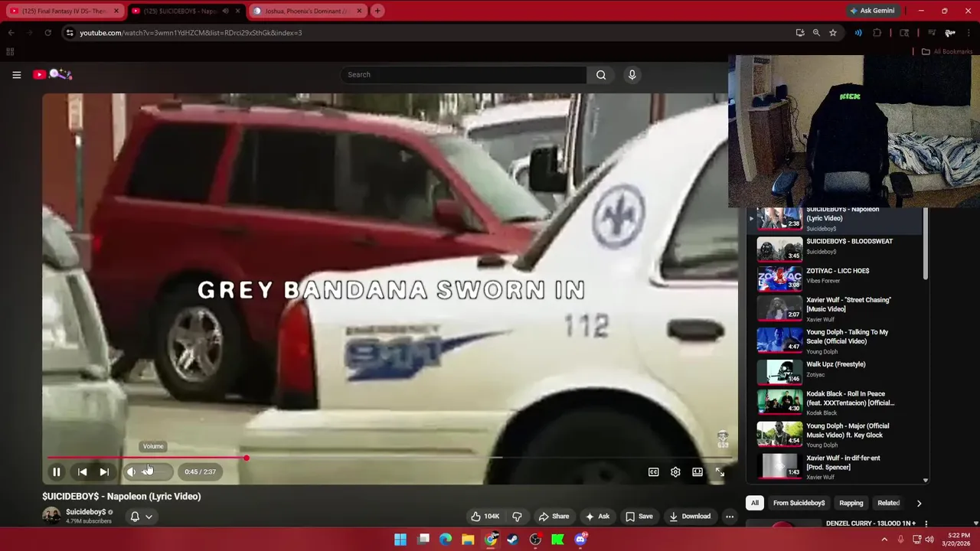This screenshot has width=980, height=551.
Task: Click the YouTube search field
Action: coord(463,74)
